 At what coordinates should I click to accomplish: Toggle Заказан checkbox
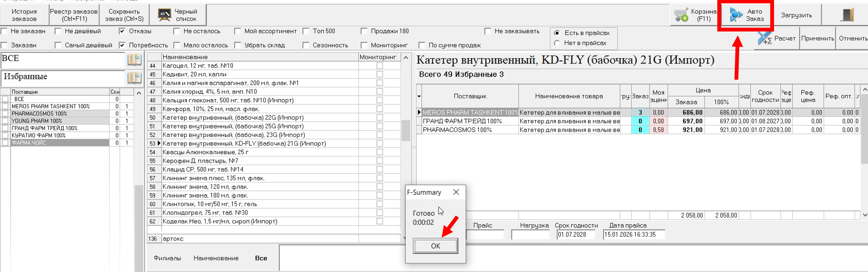4,45
